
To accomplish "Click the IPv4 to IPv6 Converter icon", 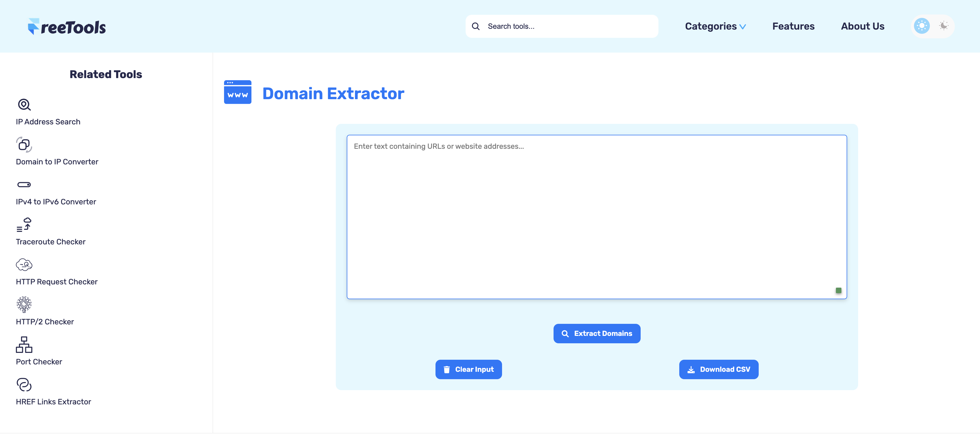I will pos(24,185).
